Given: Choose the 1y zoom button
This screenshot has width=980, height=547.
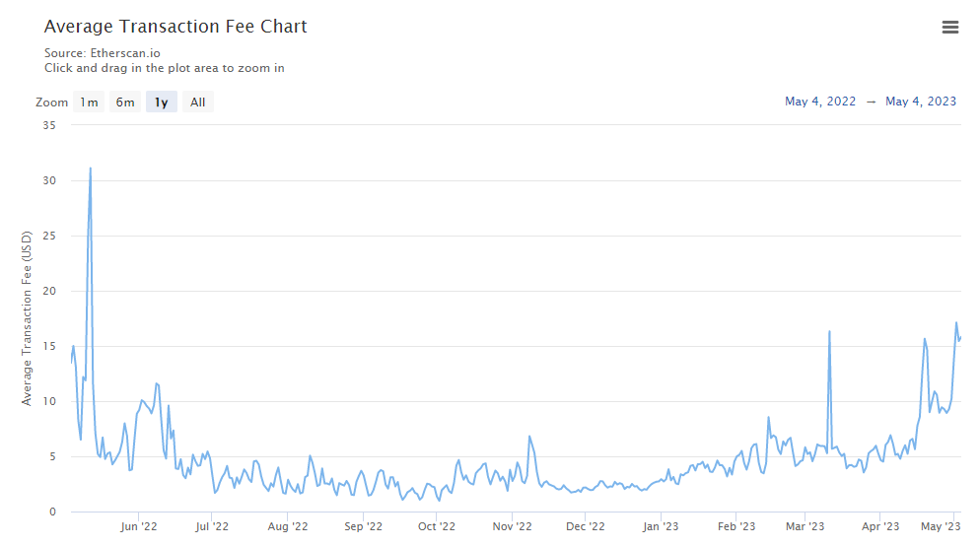Looking at the screenshot, I should tap(162, 103).
